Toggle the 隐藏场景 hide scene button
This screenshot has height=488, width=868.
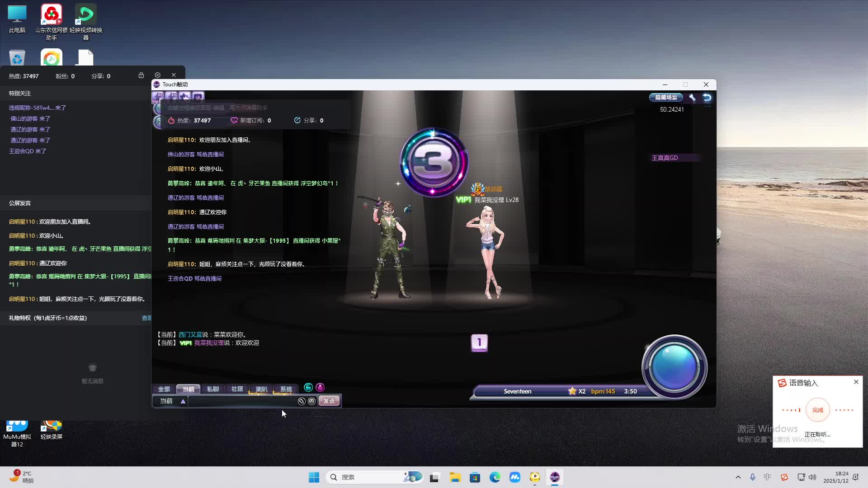[x=666, y=98]
